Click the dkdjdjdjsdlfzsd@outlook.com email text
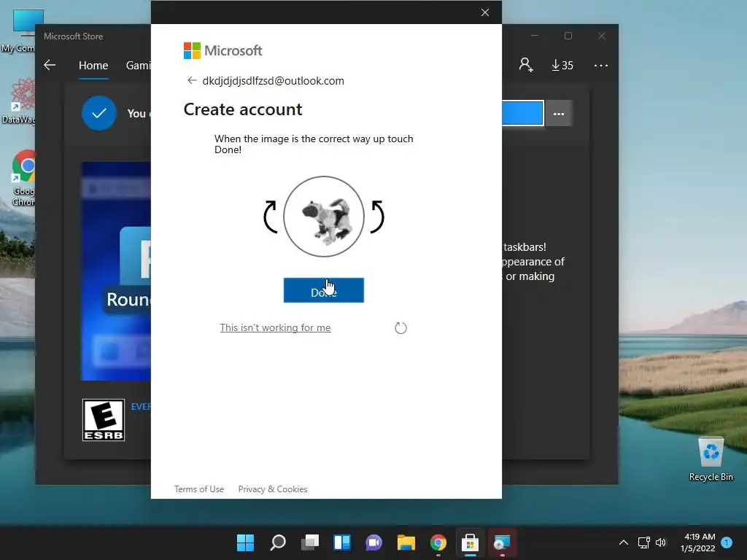This screenshot has height=560, width=747. 273,81
